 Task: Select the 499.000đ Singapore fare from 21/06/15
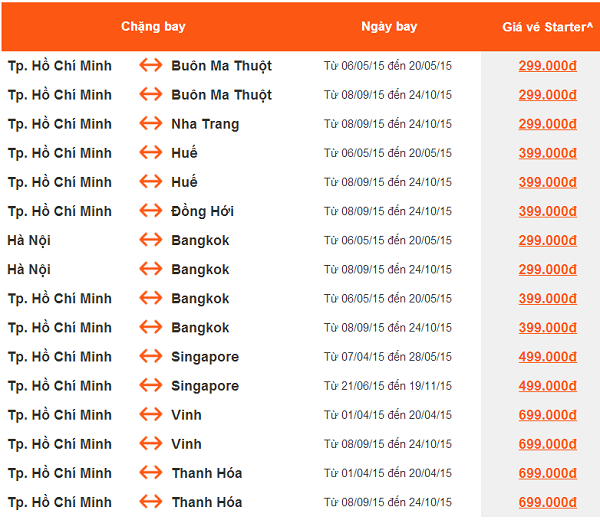pyautogui.click(x=548, y=386)
